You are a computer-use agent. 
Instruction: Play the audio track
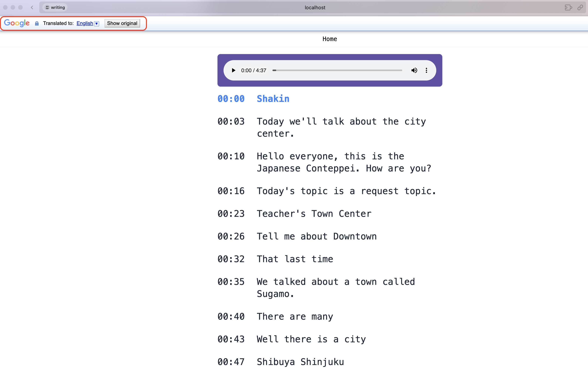233,70
